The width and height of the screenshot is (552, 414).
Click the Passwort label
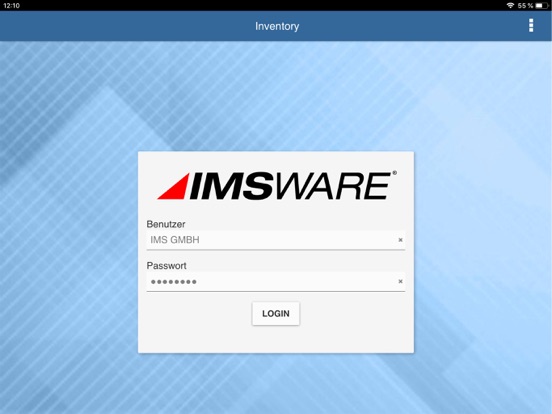tap(166, 265)
